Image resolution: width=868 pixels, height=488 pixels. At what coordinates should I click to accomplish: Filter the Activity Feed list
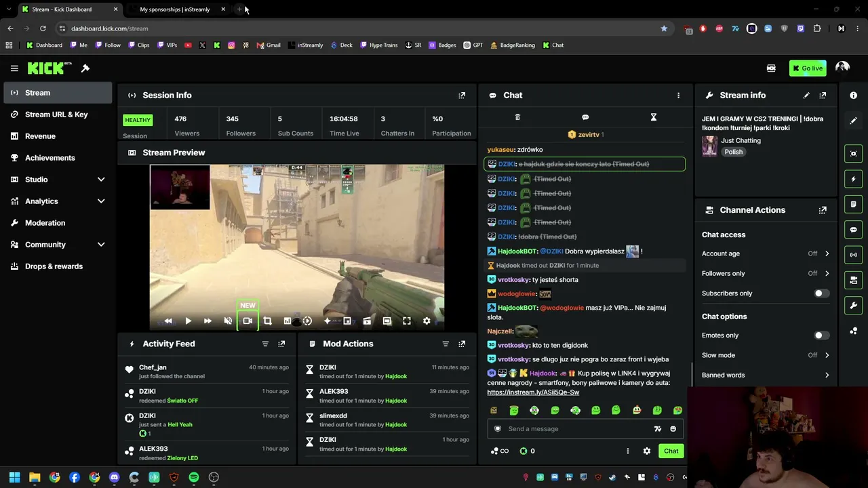pyautogui.click(x=265, y=344)
